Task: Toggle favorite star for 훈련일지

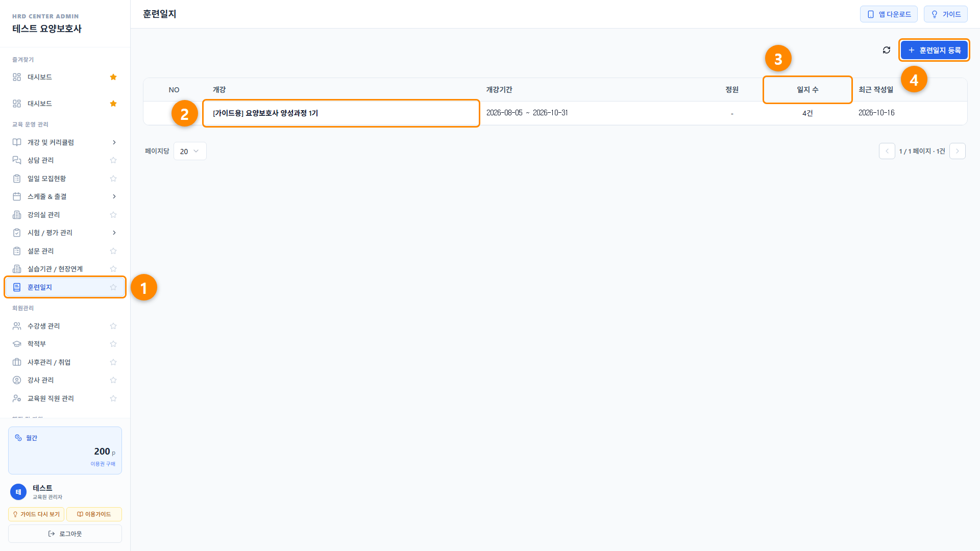Action: 113,287
